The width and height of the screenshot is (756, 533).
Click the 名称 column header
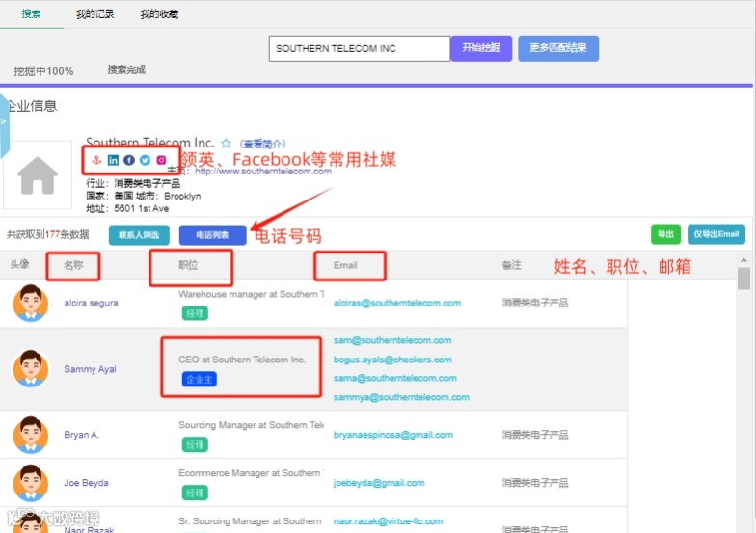[x=73, y=265]
